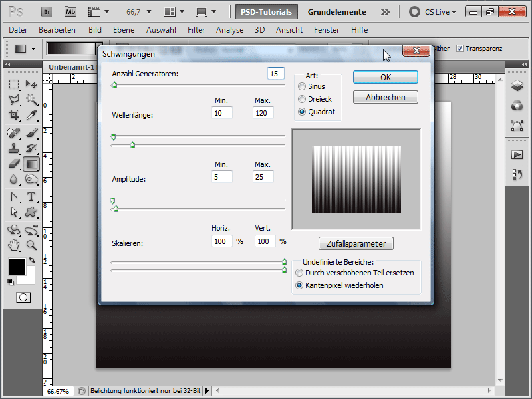Select the Healing Brush tool
532x399 pixels.
tap(14, 133)
